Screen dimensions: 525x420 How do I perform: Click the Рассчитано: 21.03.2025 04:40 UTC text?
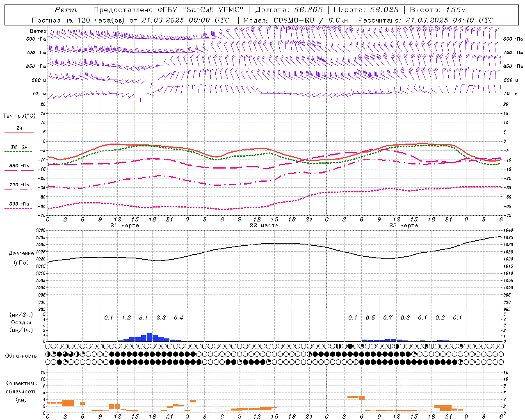pos(426,20)
